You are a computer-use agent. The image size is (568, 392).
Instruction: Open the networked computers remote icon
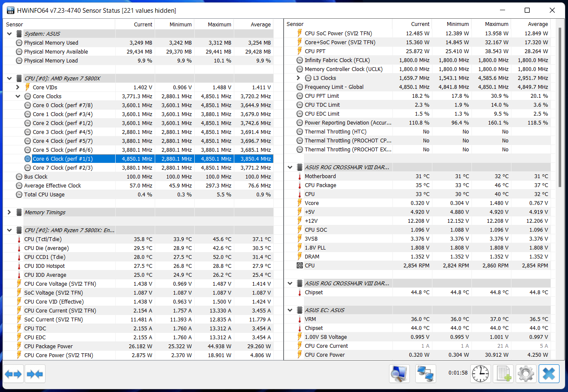pos(426,374)
